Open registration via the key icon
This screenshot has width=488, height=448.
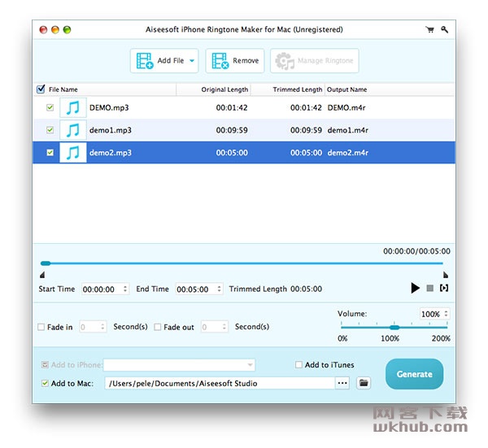[x=444, y=29]
